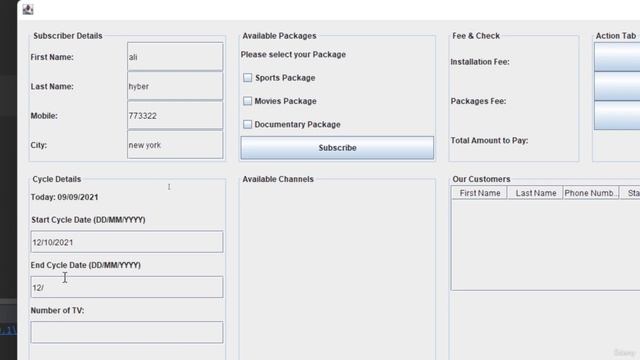
Task: Click the First Name column header
Action: point(479,193)
